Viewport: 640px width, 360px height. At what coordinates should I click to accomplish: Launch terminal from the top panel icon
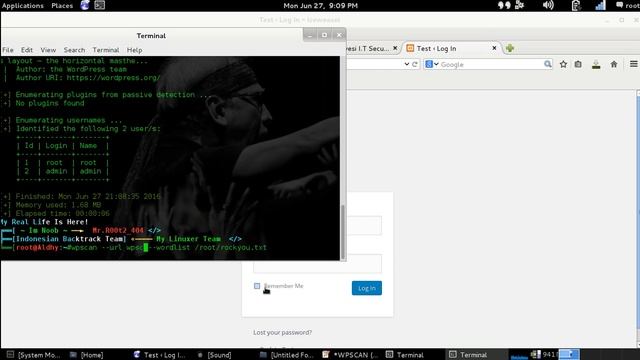(100, 5)
